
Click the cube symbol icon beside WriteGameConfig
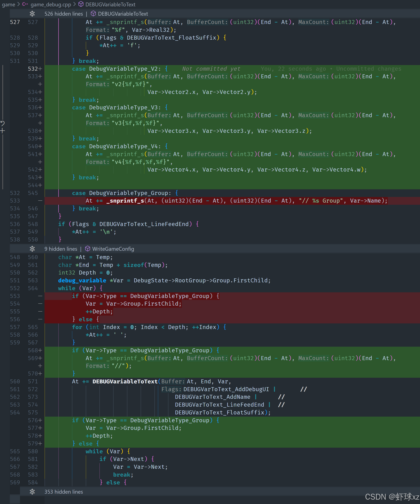(88, 249)
